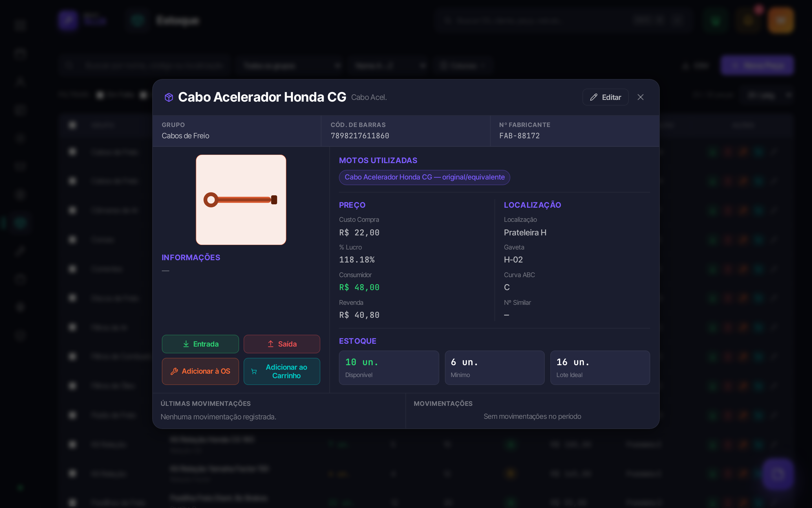This screenshot has width=812, height=508.
Task: Click the Consumidor price R$ 48,00
Action: tap(359, 287)
